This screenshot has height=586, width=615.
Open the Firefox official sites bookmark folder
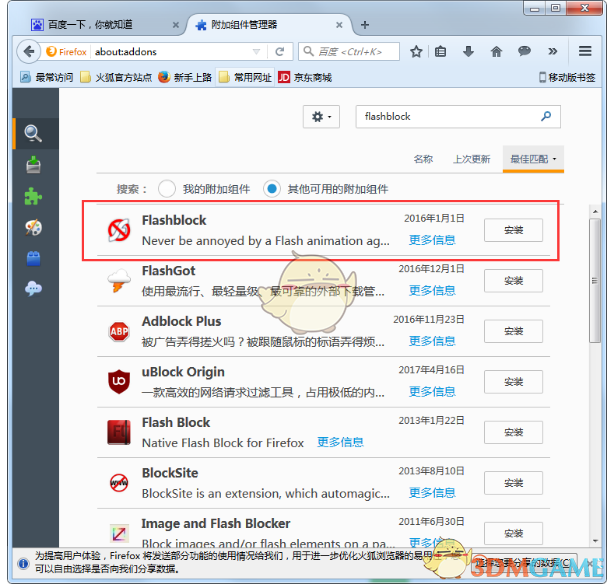click(116, 77)
